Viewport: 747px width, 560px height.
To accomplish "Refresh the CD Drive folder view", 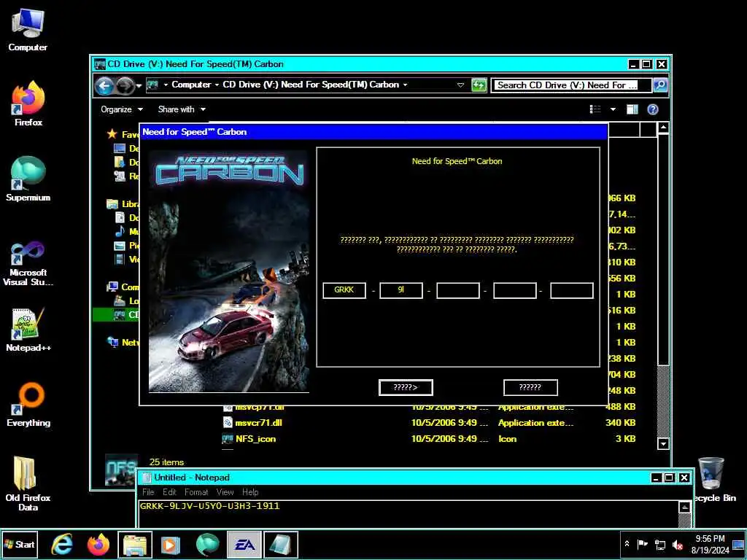I will click(x=479, y=85).
